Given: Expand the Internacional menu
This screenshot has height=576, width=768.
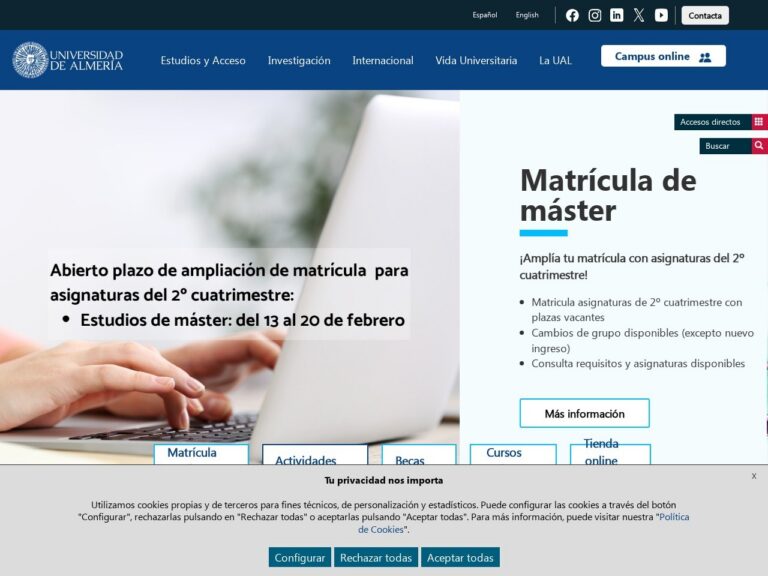Looking at the screenshot, I should point(383,60).
